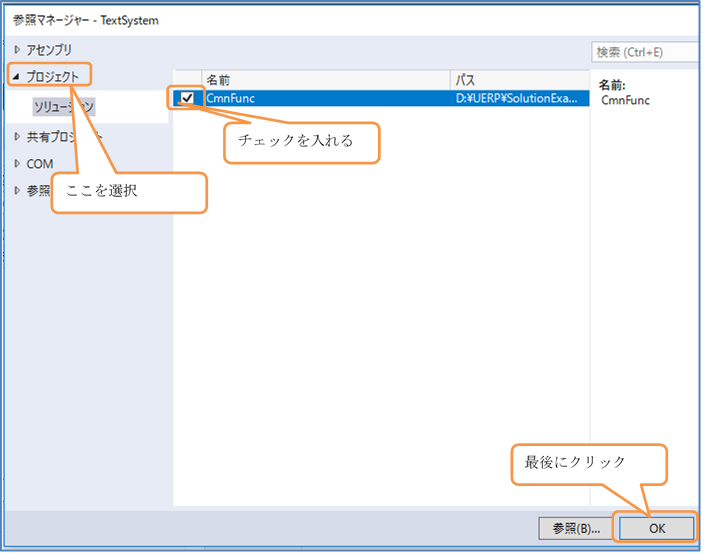Sort by the 名前 column header

pyautogui.click(x=218, y=79)
